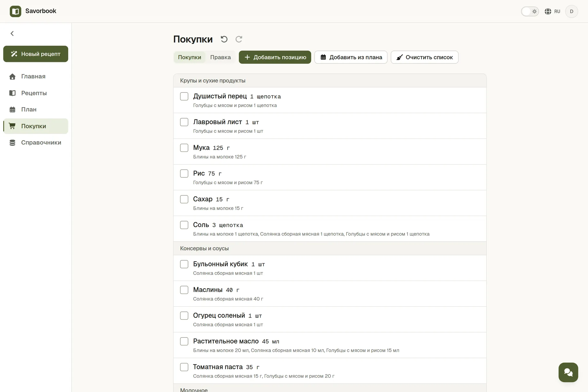Click the redo arrow next to Покупки heading
Viewport: 588px width, 392px height.
coord(239,39)
